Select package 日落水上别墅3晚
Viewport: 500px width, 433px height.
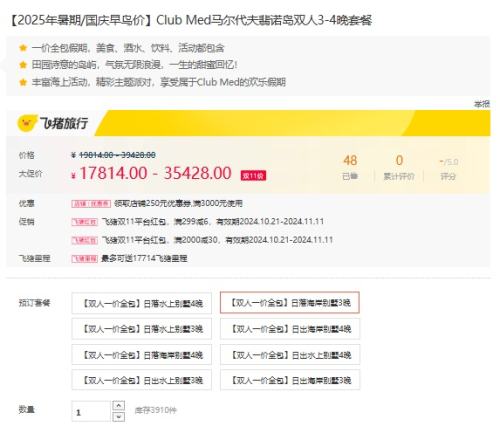[142, 329]
